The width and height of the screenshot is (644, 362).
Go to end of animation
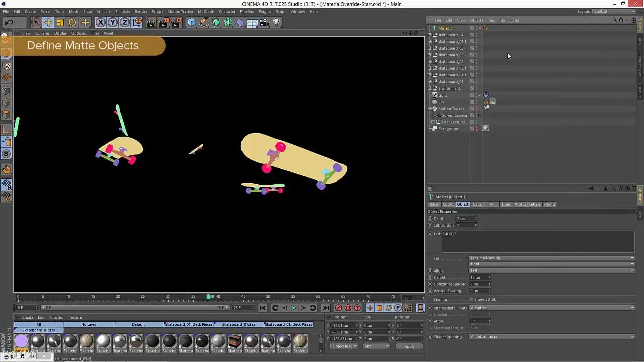[326, 308]
